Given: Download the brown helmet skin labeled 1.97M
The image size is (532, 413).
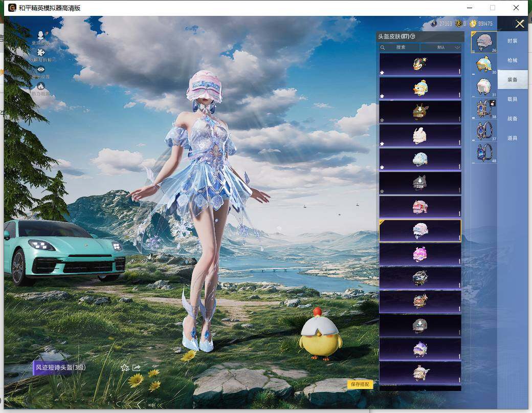Looking at the screenshot, I should click(x=420, y=112).
